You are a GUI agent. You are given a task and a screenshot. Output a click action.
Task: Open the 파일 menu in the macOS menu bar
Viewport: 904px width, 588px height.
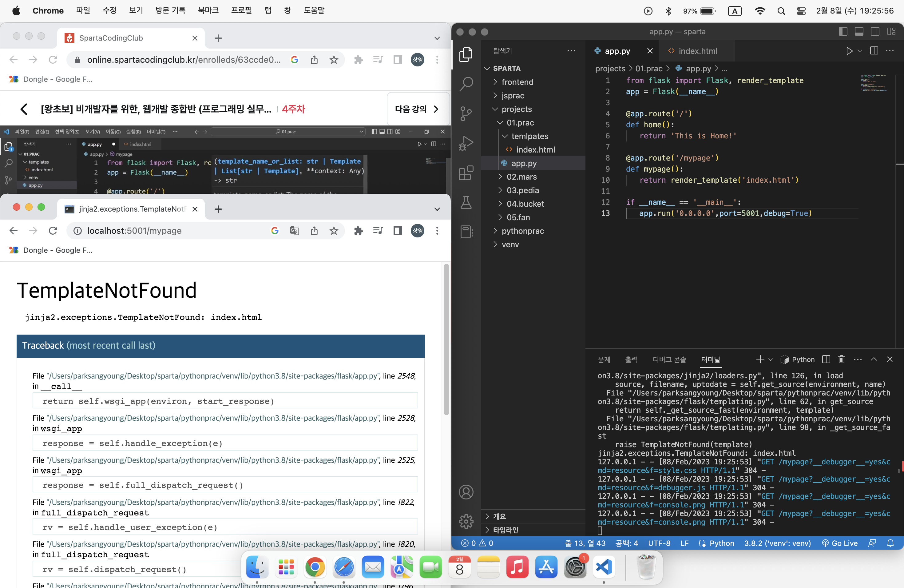[x=83, y=11]
